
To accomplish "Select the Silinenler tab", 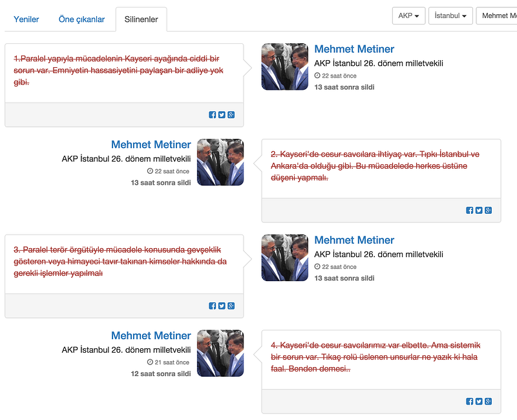I will pos(141,19).
